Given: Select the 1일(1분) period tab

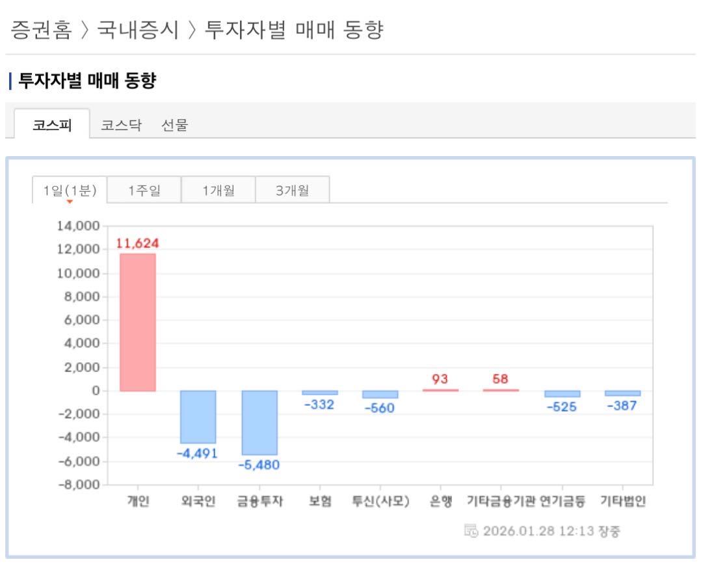Looking at the screenshot, I should coord(70,189).
